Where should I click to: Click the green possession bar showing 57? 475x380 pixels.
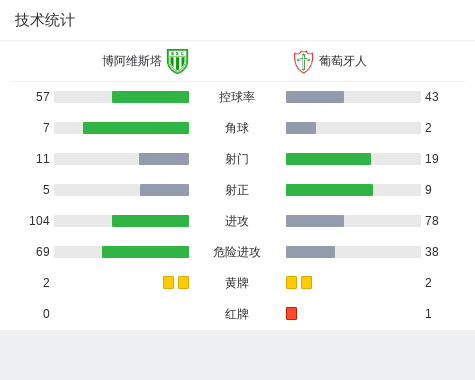point(150,97)
